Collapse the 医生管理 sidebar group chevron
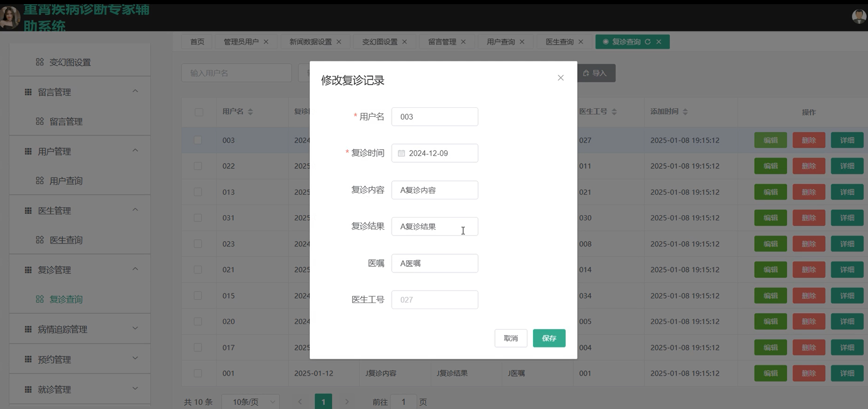 [x=135, y=210]
